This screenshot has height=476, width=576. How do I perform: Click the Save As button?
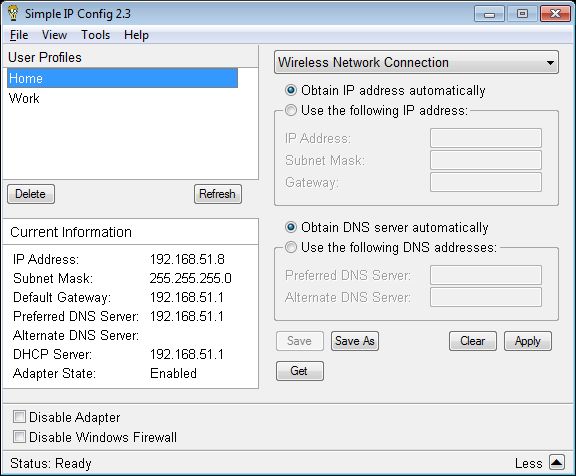coord(355,341)
